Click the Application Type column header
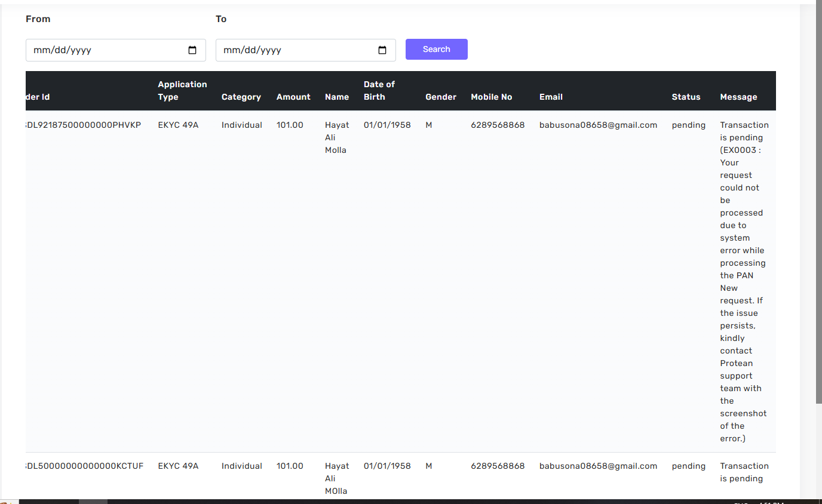Image resolution: width=822 pixels, height=504 pixels. (x=182, y=91)
